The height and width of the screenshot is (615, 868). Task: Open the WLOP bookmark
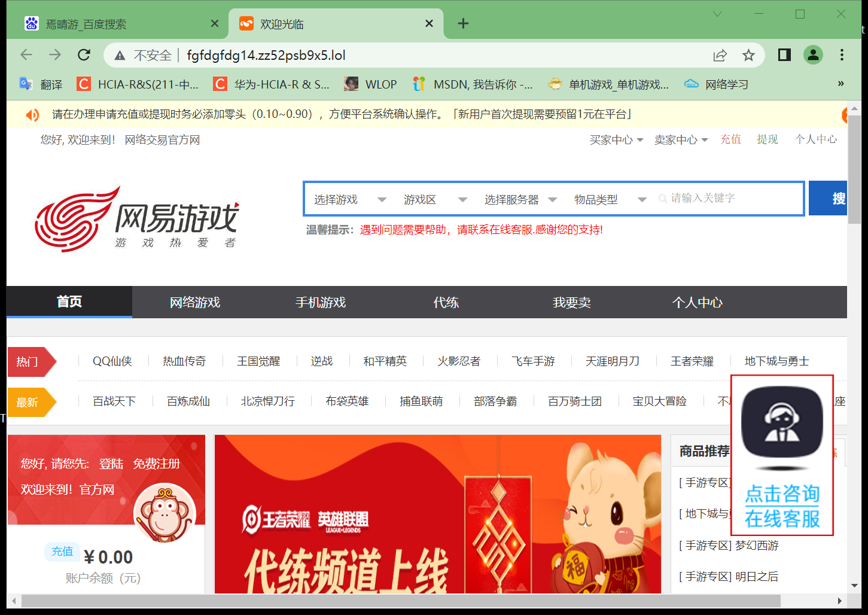tap(370, 84)
